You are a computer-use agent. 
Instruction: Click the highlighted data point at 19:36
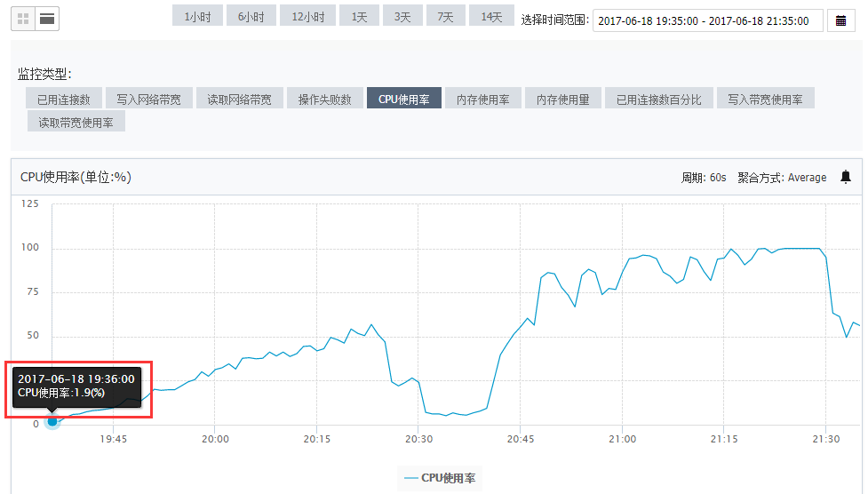(x=52, y=421)
